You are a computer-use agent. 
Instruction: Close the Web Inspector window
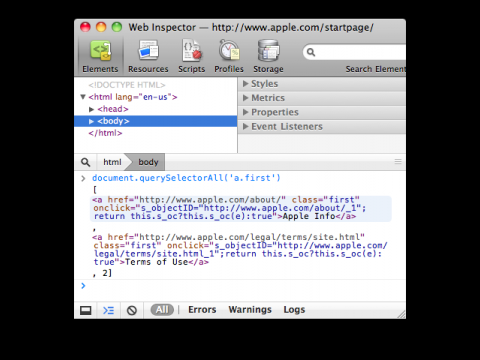point(85,27)
